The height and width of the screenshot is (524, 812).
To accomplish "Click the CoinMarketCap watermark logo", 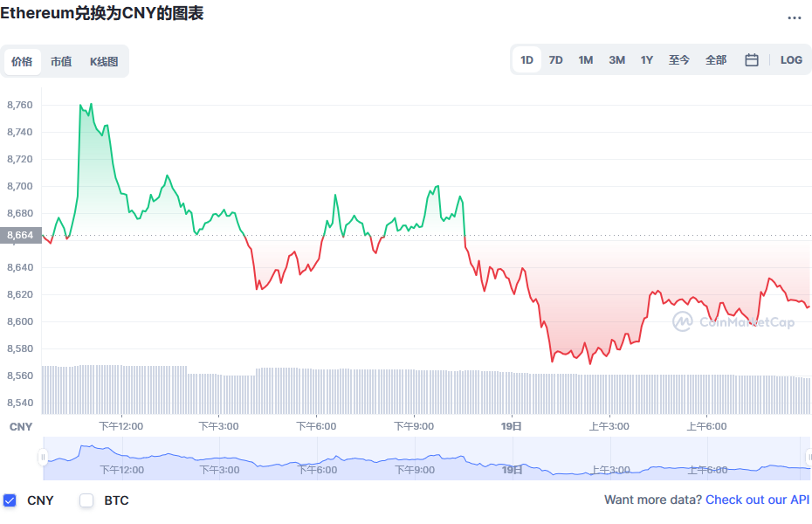I will tap(733, 321).
